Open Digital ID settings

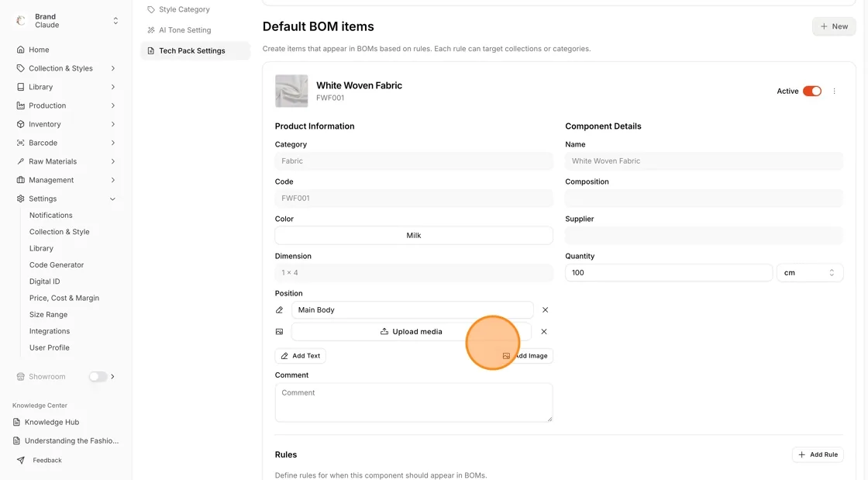44,281
